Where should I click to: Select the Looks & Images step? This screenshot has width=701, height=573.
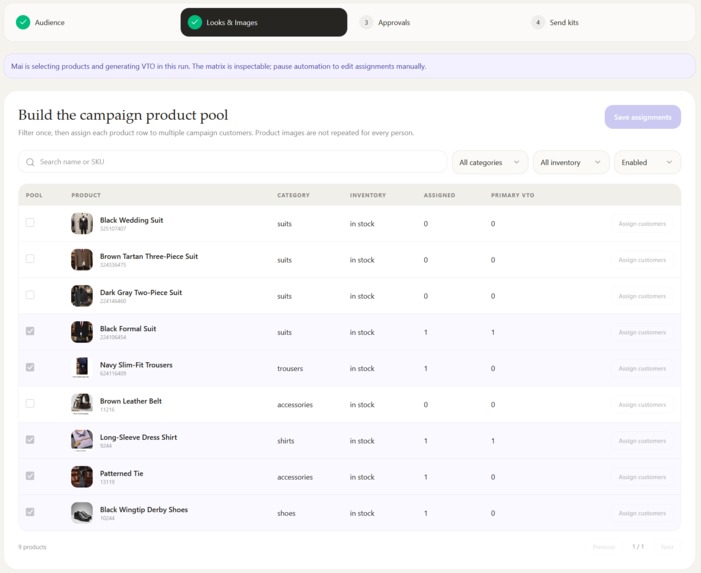[264, 22]
